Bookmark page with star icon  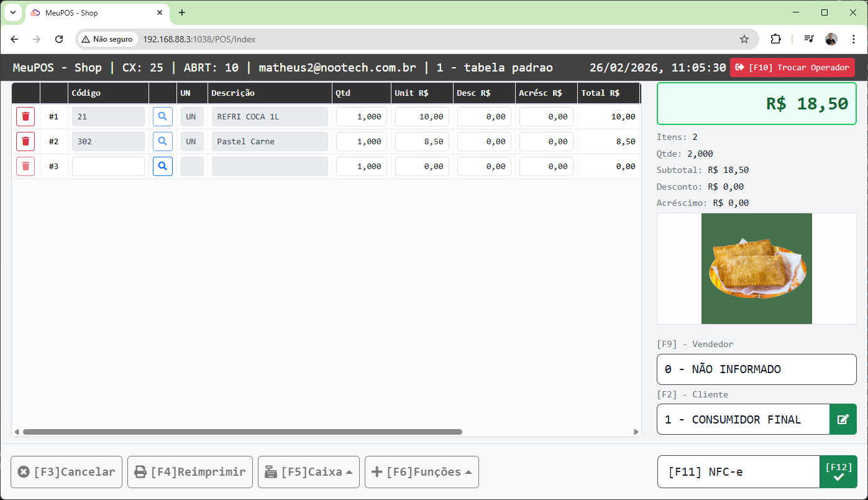coord(744,39)
